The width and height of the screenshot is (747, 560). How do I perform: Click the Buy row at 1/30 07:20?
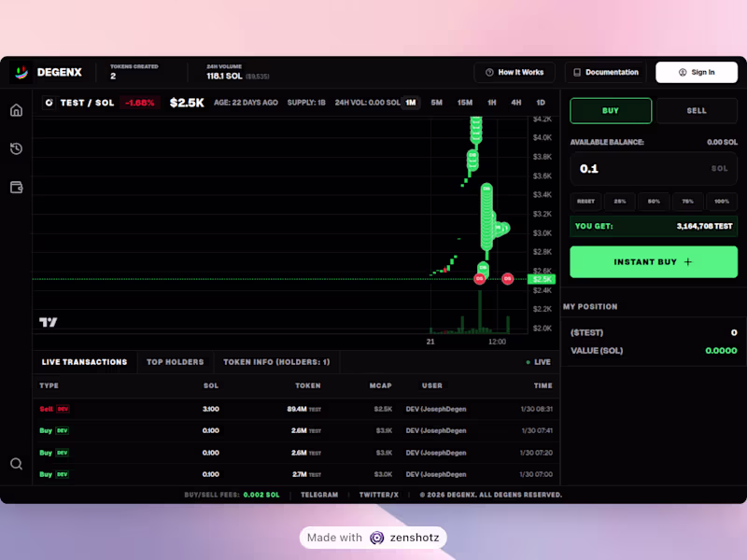click(296, 453)
